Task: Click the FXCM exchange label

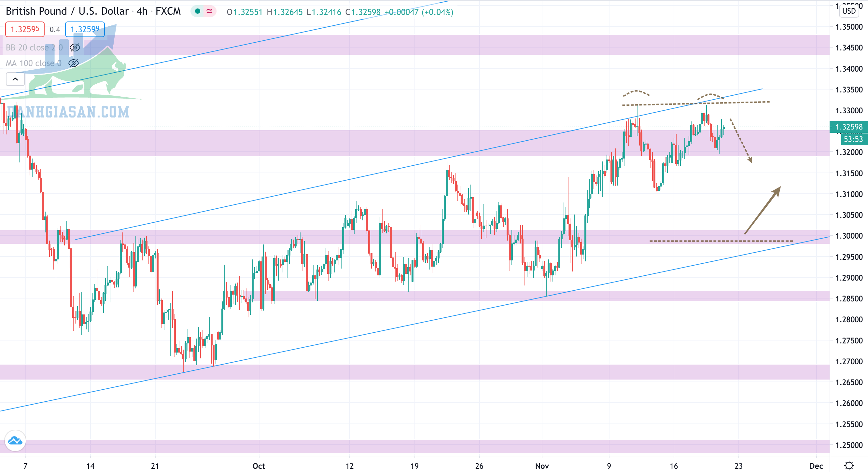Action: (x=168, y=11)
